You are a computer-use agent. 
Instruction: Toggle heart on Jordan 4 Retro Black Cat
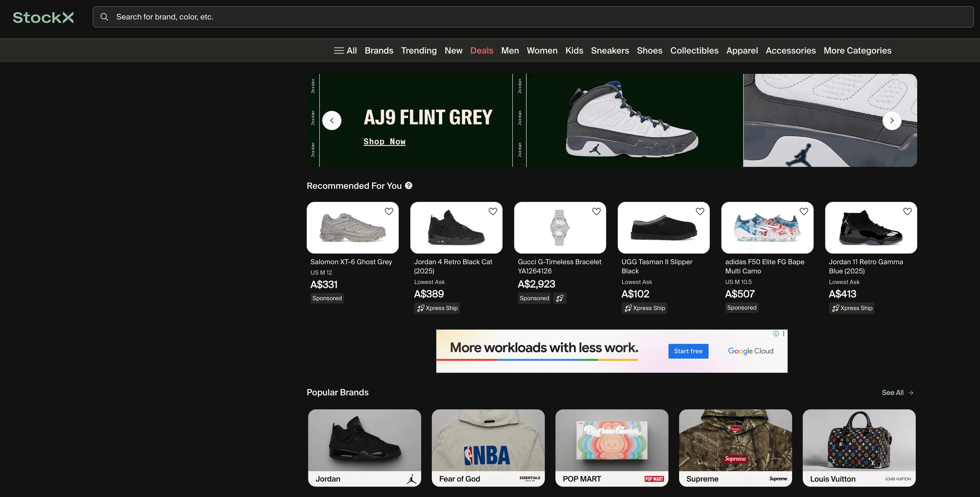[493, 211]
